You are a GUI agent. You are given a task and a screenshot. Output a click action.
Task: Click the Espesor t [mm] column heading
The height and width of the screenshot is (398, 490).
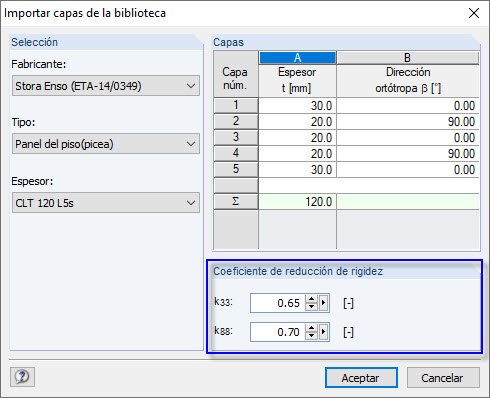(298, 80)
